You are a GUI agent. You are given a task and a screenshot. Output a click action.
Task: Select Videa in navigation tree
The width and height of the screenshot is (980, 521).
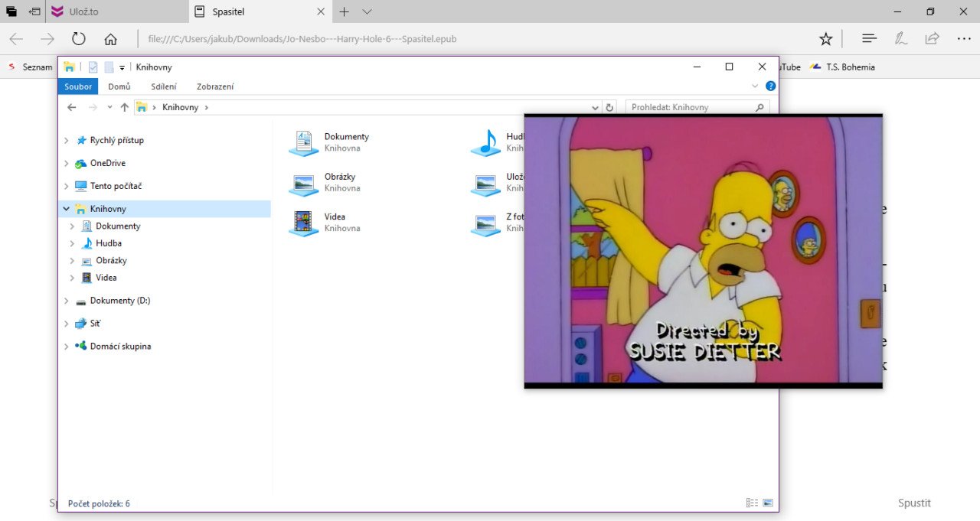(106, 278)
